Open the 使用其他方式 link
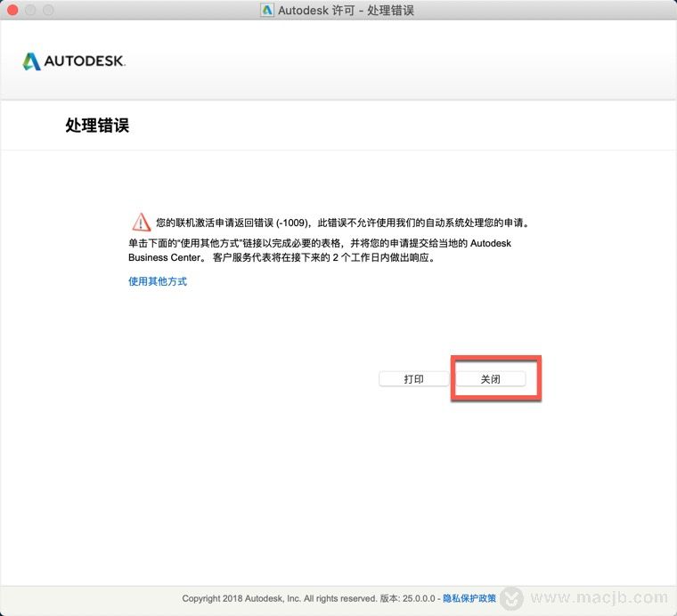The image size is (677, 616). point(158,281)
